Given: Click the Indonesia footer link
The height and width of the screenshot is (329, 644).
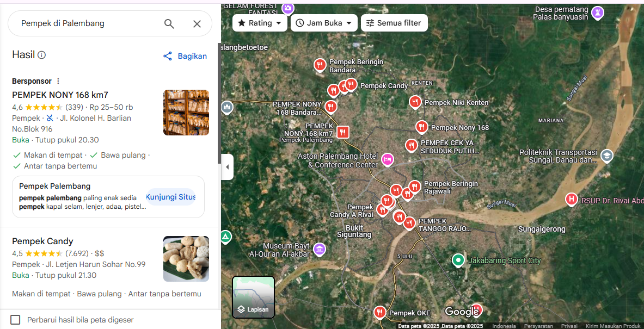Looking at the screenshot, I should tap(504, 326).
